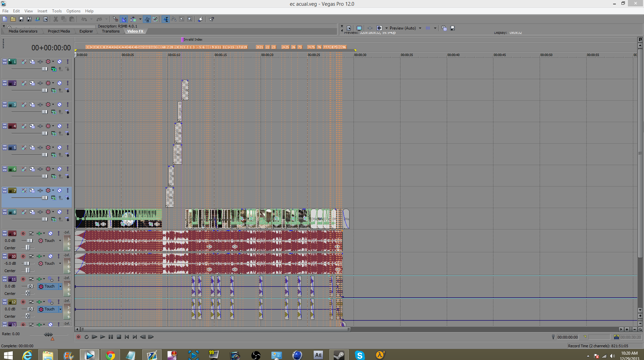
Task: Select the Envelope edit tool
Action: pos(174,19)
